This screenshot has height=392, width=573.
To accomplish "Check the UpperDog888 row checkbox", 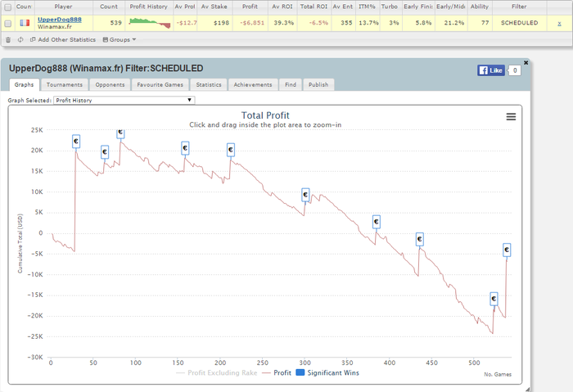I will (x=8, y=24).
